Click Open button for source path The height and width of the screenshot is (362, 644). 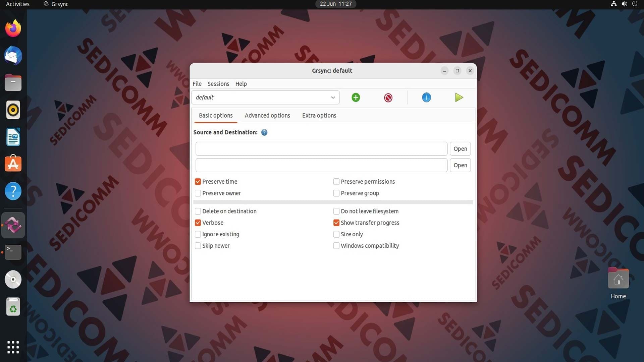(460, 149)
